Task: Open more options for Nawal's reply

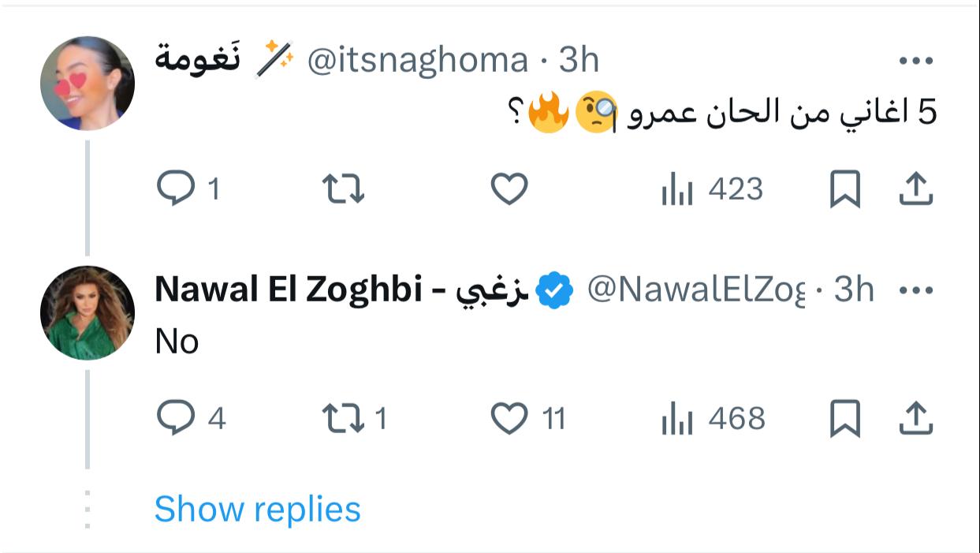Action: coord(916,290)
